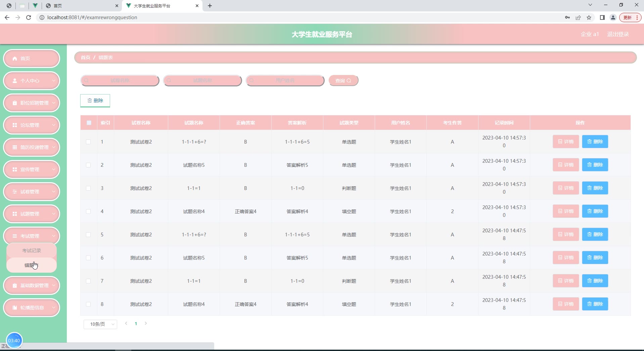The height and width of the screenshot is (351, 644).
Task: Check the checkbox for row 7
Action: pyautogui.click(x=88, y=281)
